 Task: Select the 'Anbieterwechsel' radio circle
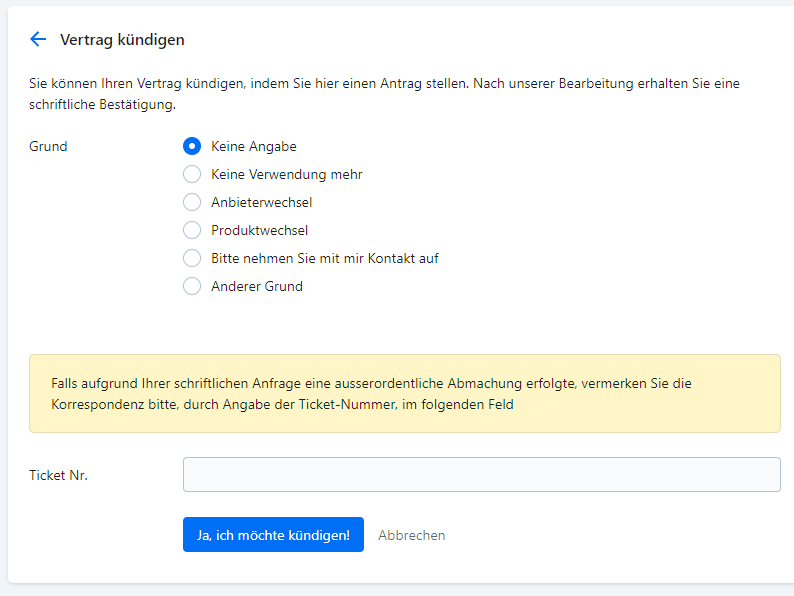tap(192, 202)
